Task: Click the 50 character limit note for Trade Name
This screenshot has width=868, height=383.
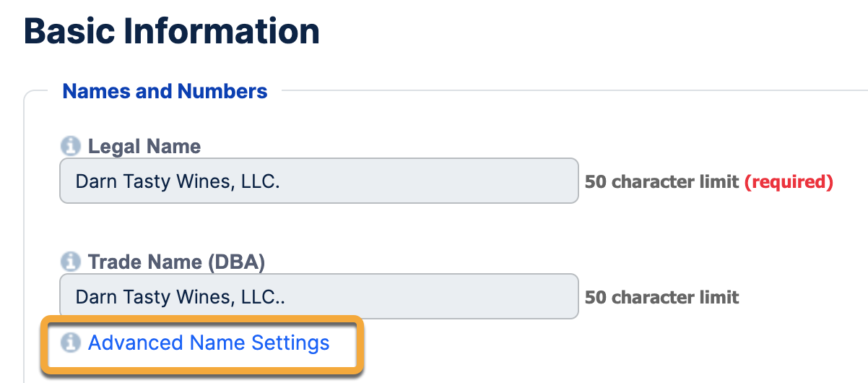Action: click(x=661, y=297)
